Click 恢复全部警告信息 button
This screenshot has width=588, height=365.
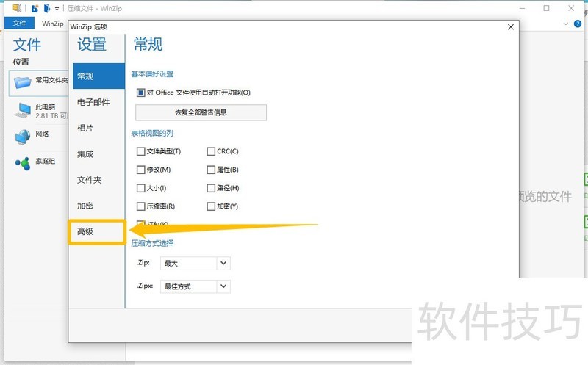(x=201, y=112)
